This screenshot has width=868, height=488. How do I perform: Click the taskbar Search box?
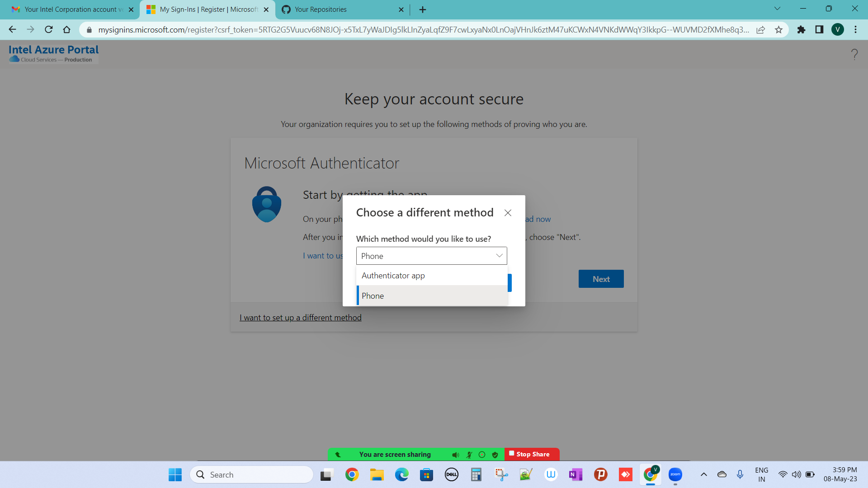point(251,474)
